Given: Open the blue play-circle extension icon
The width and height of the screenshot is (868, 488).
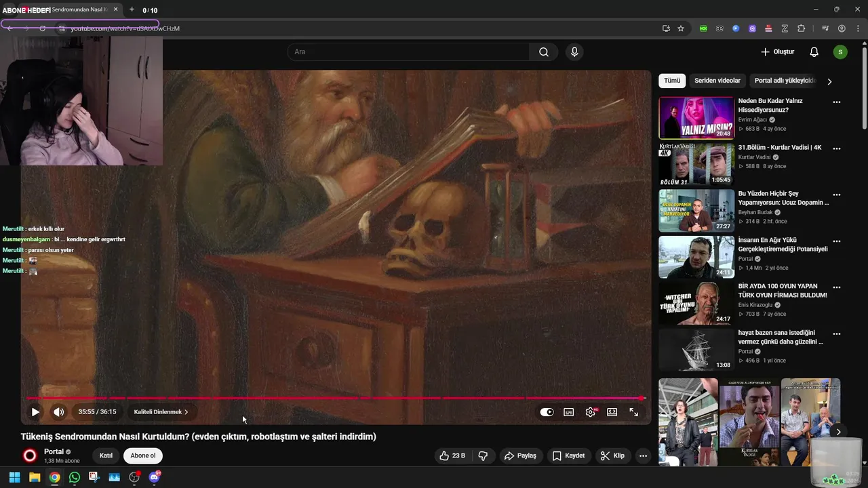Looking at the screenshot, I should pyautogui.click(x=736, y=28).
